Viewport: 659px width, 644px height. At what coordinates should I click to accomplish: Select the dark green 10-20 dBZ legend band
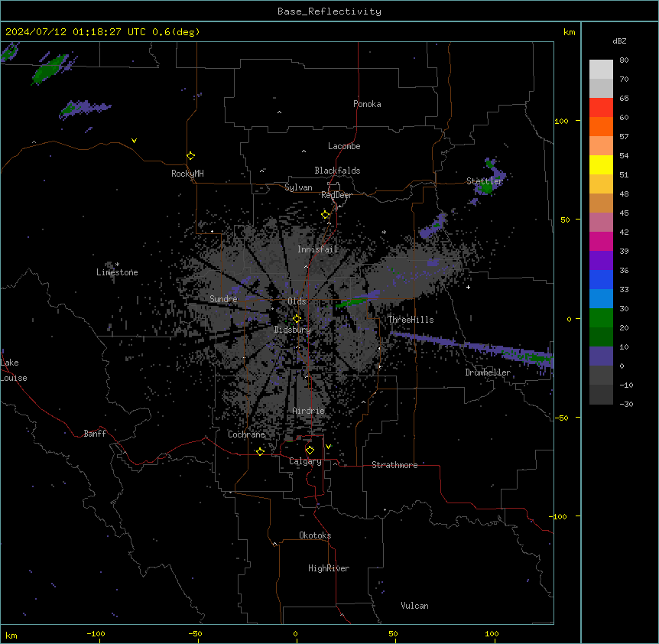click(x=601, y=337)
